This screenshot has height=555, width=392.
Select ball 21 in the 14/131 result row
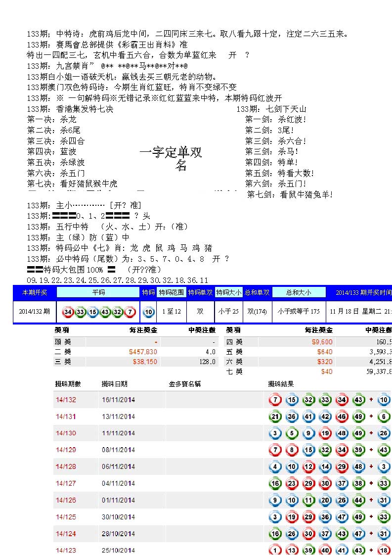pyautogui.click(x=275, y=416)
